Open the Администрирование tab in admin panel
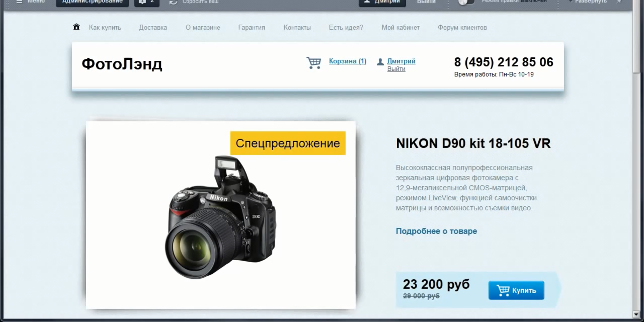The height and width of the screenshot is (322, 644). (x=92, y=2)
